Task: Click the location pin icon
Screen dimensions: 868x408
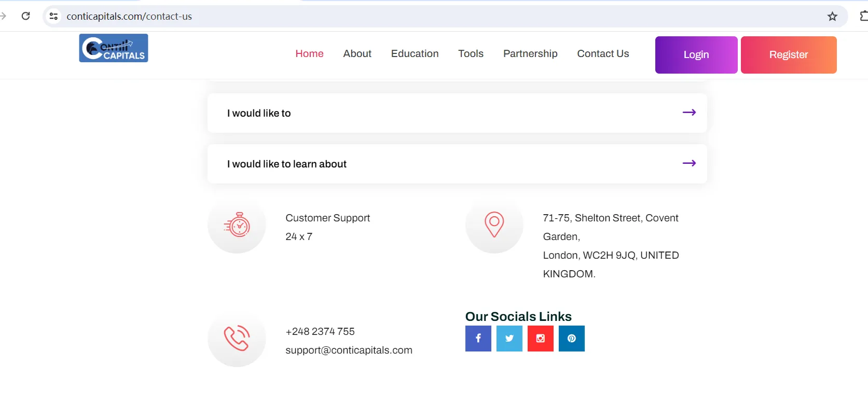Action: 494,224
